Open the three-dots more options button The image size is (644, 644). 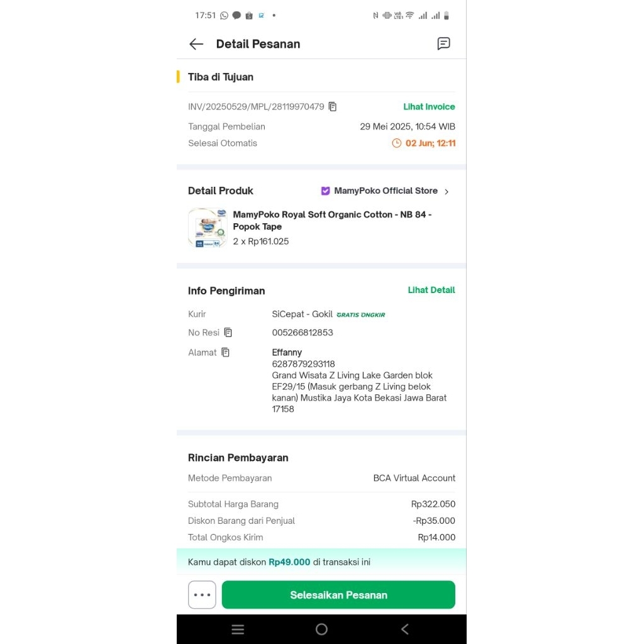click(202, 595)
